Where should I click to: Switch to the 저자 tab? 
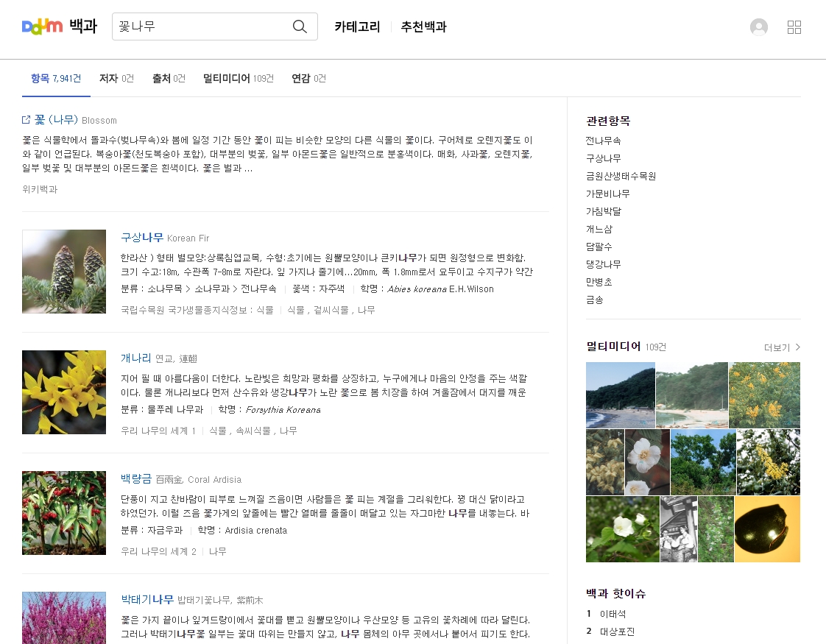[110, 77]
